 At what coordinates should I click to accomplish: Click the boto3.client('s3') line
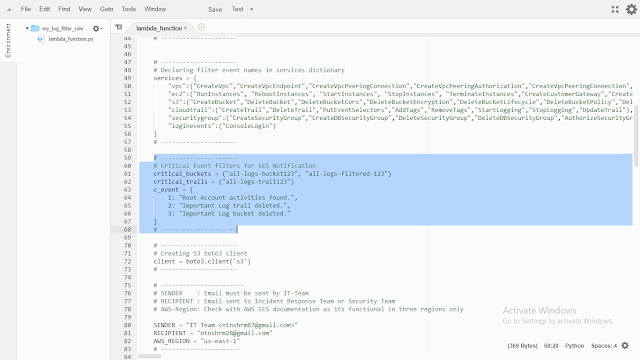[x=202, y=262]
